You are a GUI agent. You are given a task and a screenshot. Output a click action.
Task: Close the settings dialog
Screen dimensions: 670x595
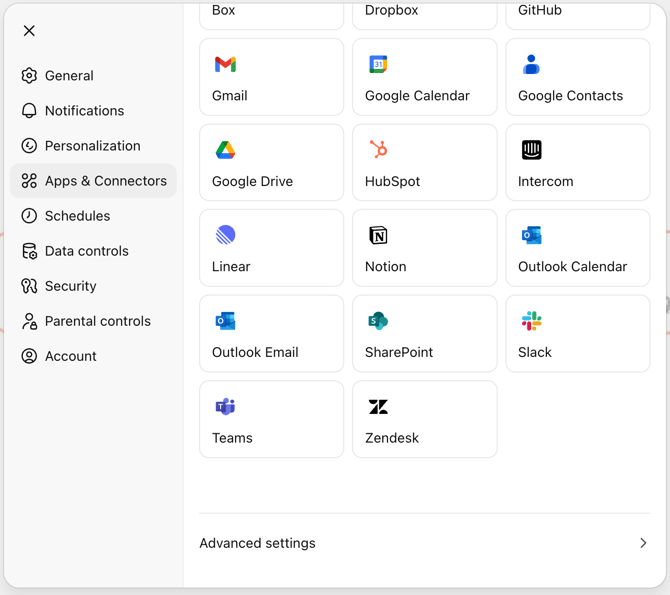point(29,31)
